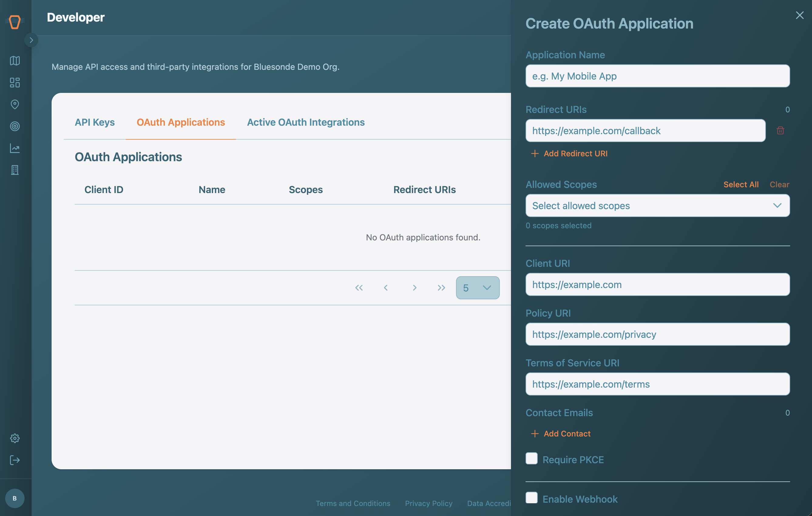Click the Add Contact button
The image size is (812, 516).
coord(561,434)
